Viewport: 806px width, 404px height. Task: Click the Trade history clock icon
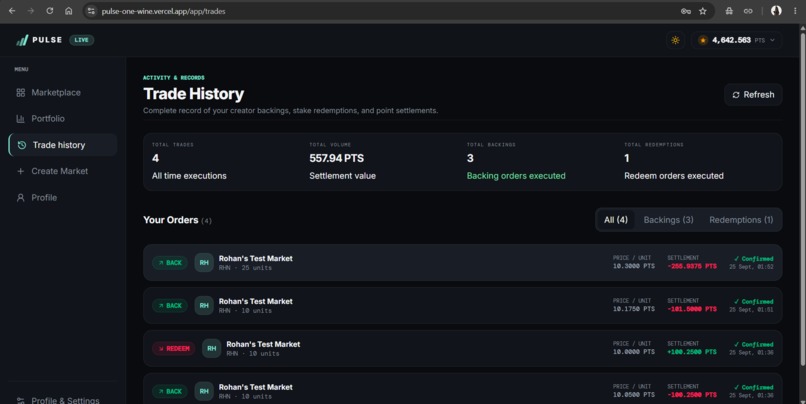pos(22,145)
